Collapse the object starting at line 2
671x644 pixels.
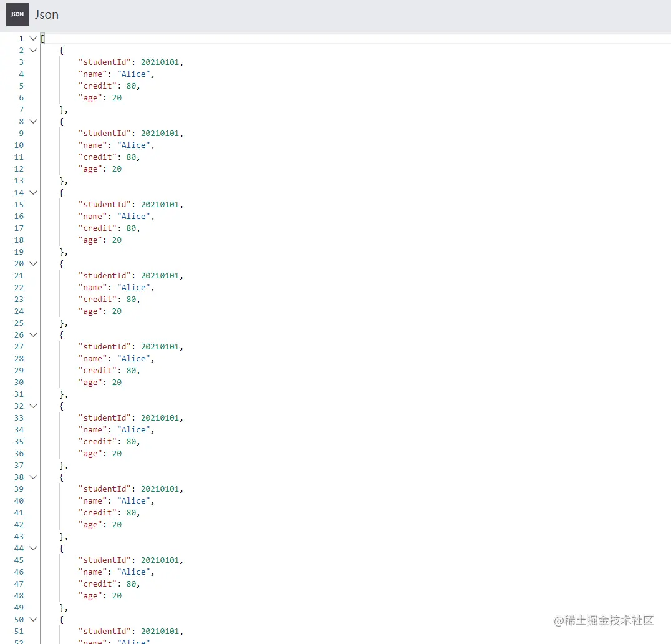(33, 51)
